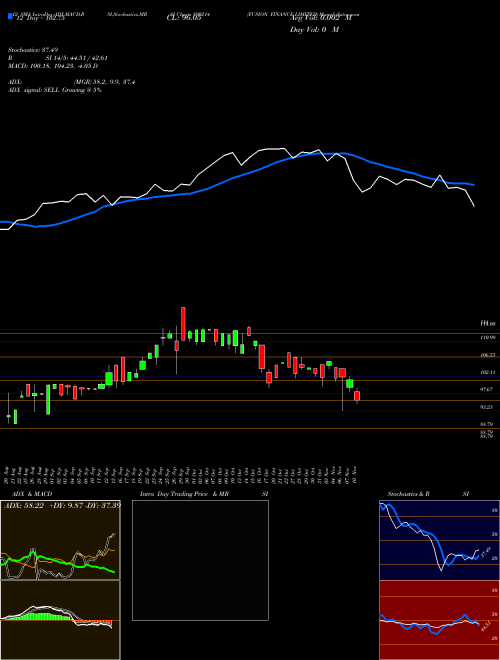Click the 97.67 price axis label
This screenshot has width=500, height=660.
point(488,390)
